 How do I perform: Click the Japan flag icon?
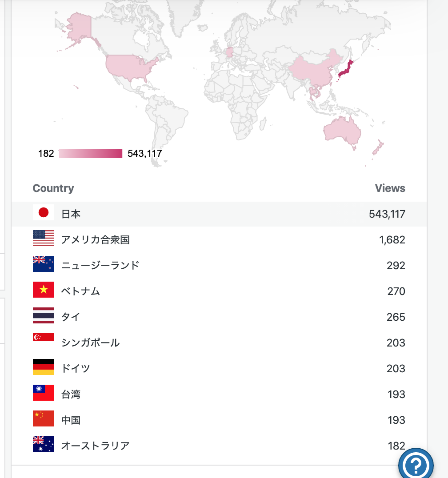43,212
